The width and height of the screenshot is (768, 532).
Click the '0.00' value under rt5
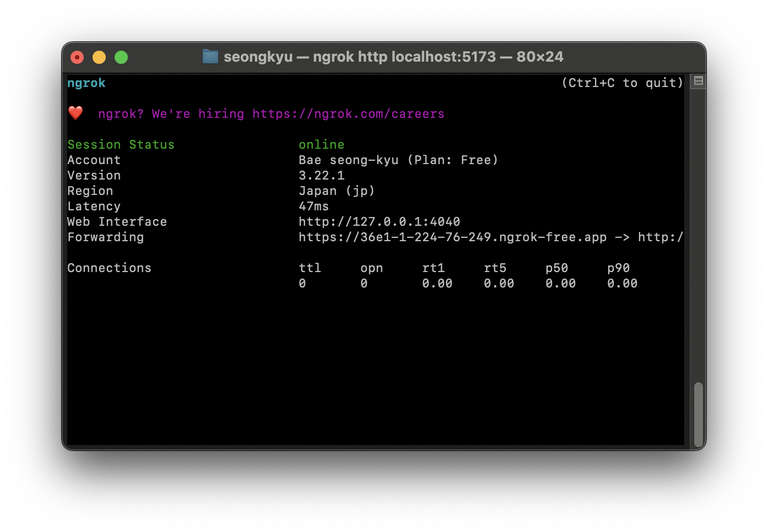tap(499, 284)
